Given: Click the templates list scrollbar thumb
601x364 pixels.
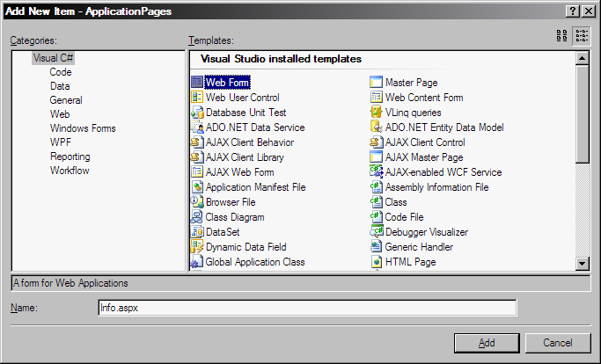Looking at the screenshot, I should coord(583,114).
